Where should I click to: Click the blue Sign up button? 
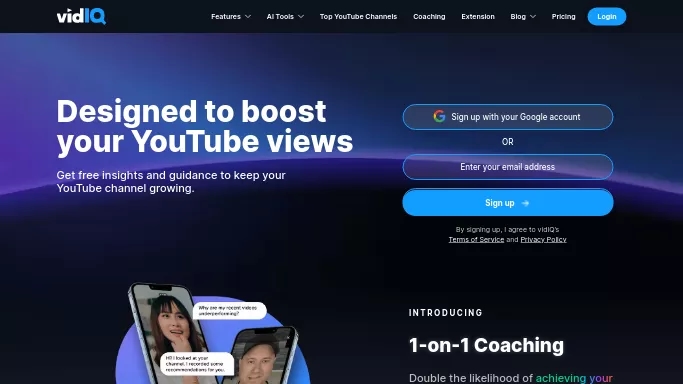[508, 202]
